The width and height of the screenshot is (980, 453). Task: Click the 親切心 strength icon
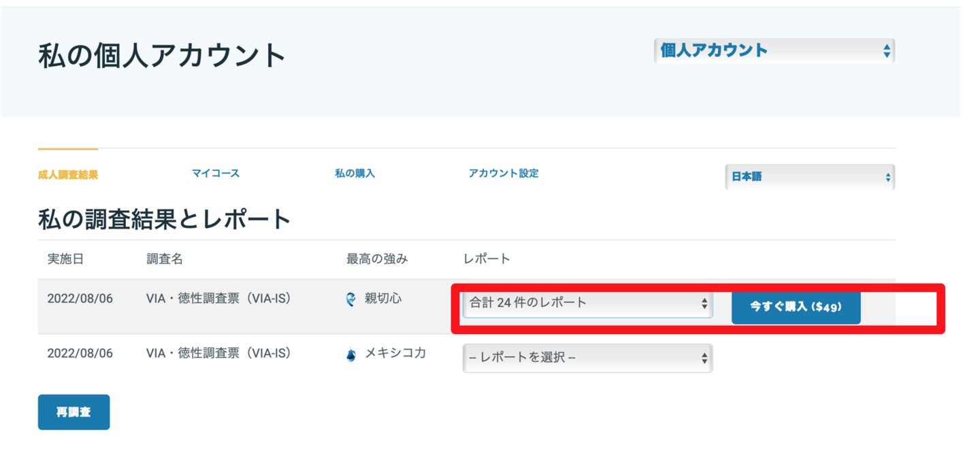click(350, 299)
